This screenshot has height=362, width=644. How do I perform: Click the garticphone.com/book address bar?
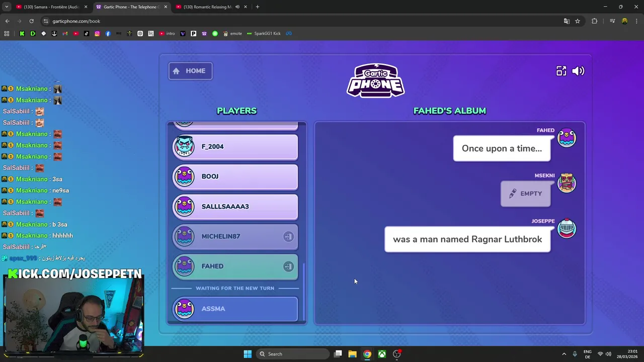(302, 21)
